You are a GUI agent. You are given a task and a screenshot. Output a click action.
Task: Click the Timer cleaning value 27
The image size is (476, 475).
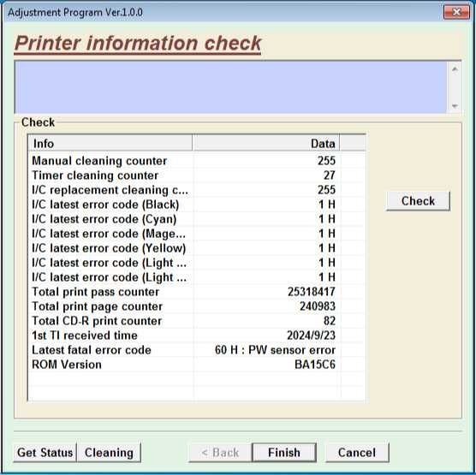330,175
